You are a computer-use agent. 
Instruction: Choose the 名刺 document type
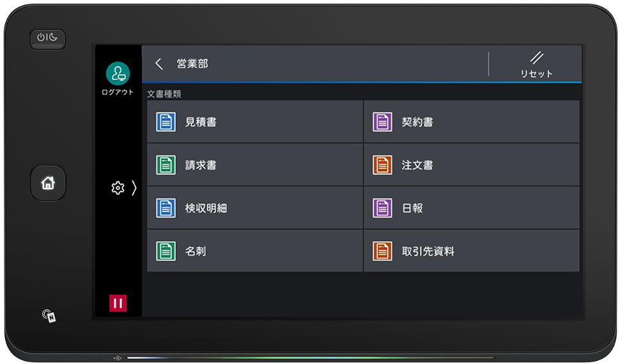click(x=254, y=251)
